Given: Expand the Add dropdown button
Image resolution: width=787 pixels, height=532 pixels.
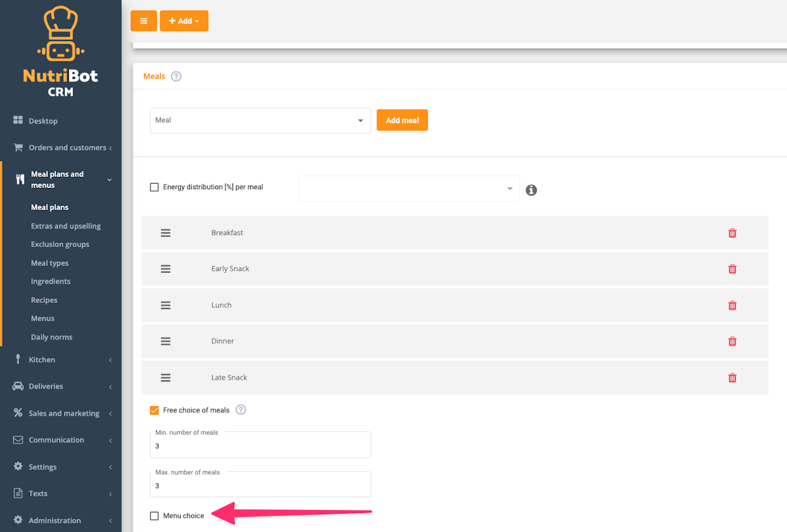Looking at the screenshot, I should (184, 21).
